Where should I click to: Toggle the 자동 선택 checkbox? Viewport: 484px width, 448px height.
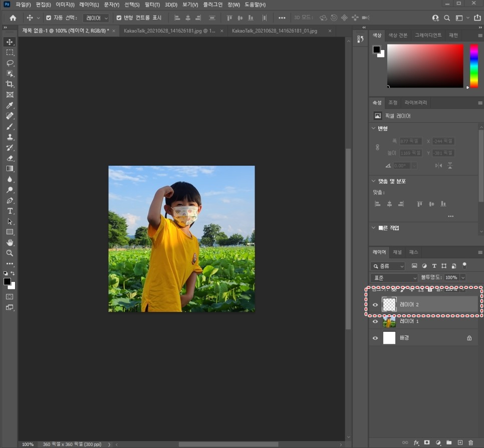click(x=49, y=18)
